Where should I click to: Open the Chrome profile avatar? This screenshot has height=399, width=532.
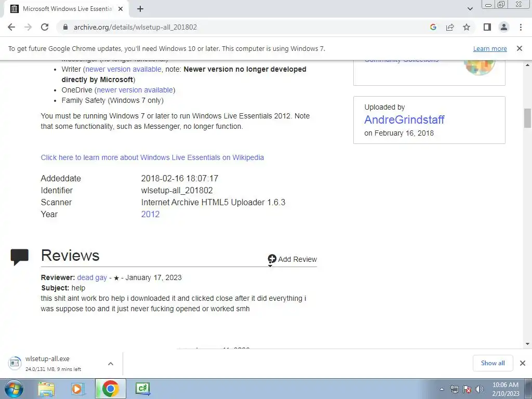point(504,27)
